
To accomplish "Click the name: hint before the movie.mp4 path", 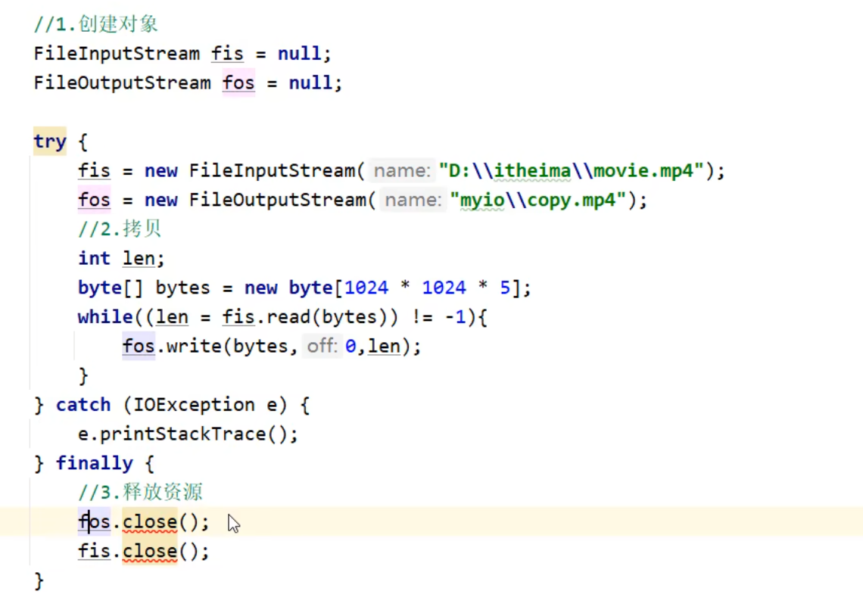I will coord(404,171).
